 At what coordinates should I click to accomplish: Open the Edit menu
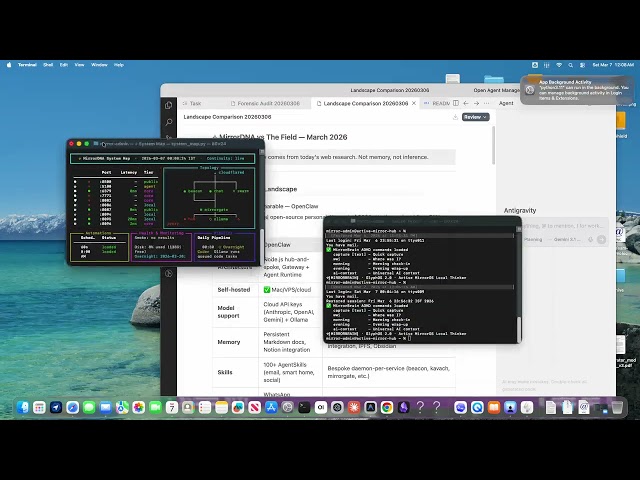click(64, 65)
